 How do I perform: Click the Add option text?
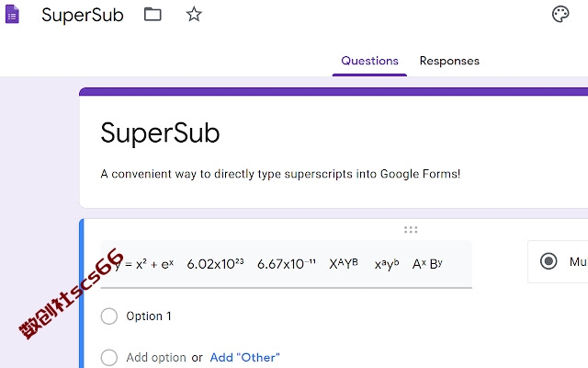point(156,358)
